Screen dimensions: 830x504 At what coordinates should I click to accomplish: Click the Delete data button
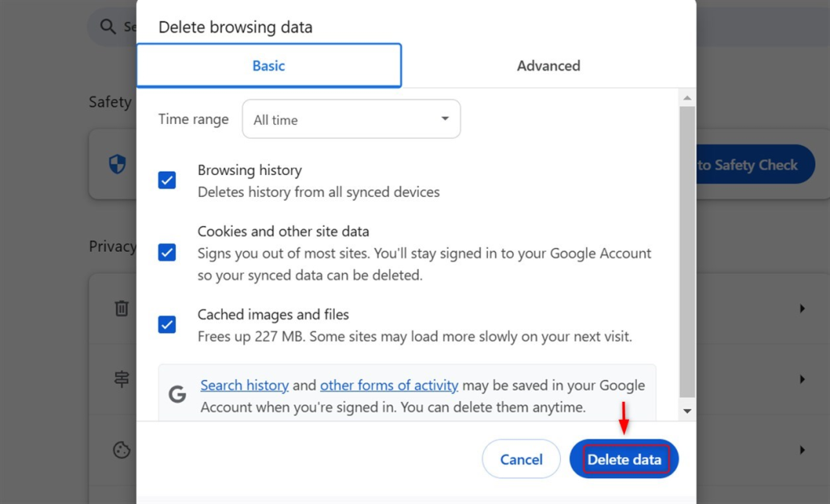point(623,459)
